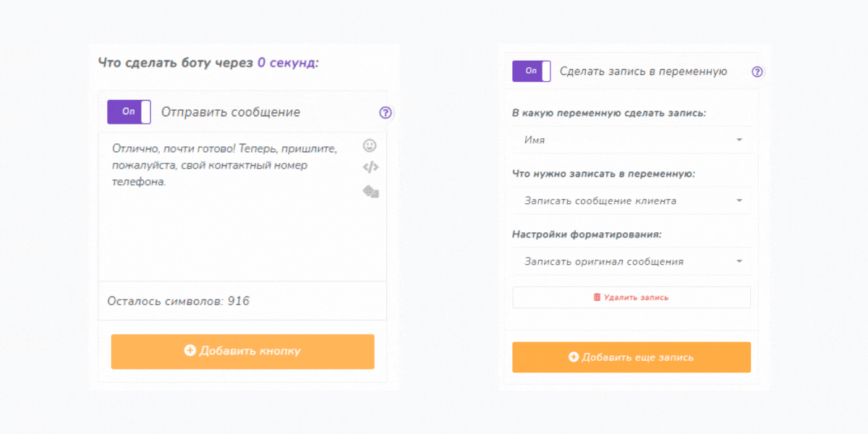
Task: Open help for Сделать запись в переменную
Action: tap(757, 72)
